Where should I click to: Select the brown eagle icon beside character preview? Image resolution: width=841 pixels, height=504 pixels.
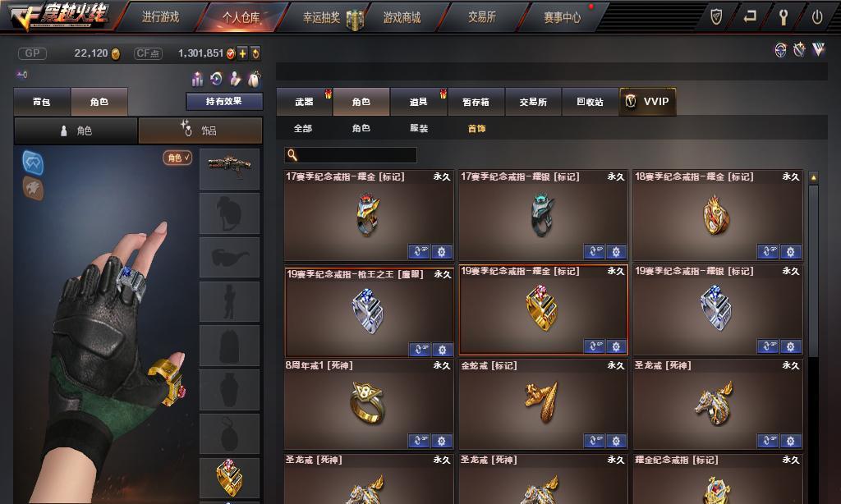pyautogui.click(x=33, y=189)
